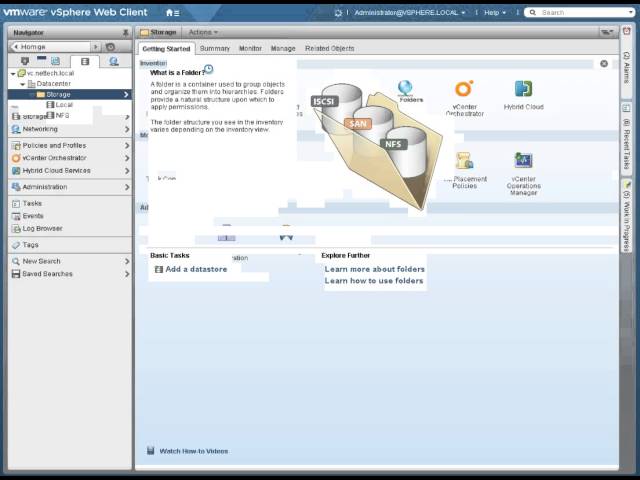Click Learn how to use folders link
This screenshot has width=640, height=480.
373,281
